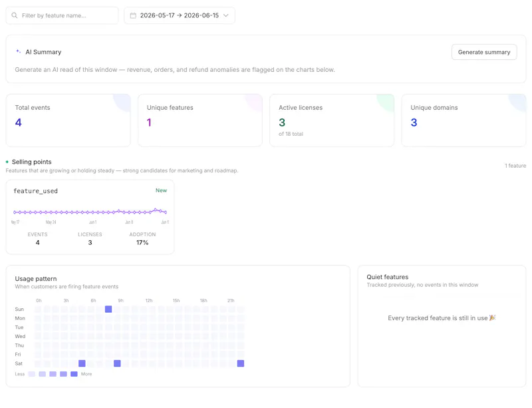The height and width of the screenshot is (408, 532).
Task: Focus the Filter by feature name field
Action: click(x=62, y=15)
